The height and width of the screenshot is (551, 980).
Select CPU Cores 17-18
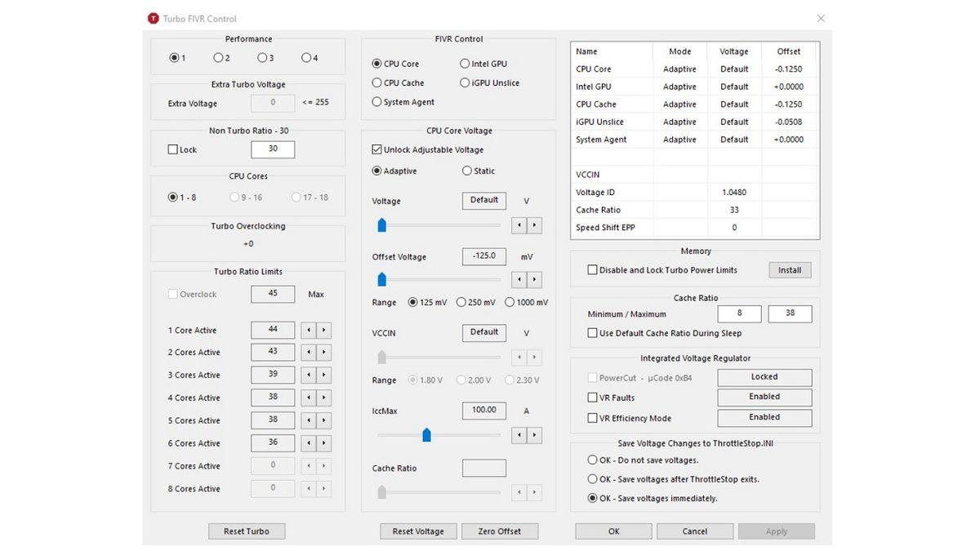(296, 197)
